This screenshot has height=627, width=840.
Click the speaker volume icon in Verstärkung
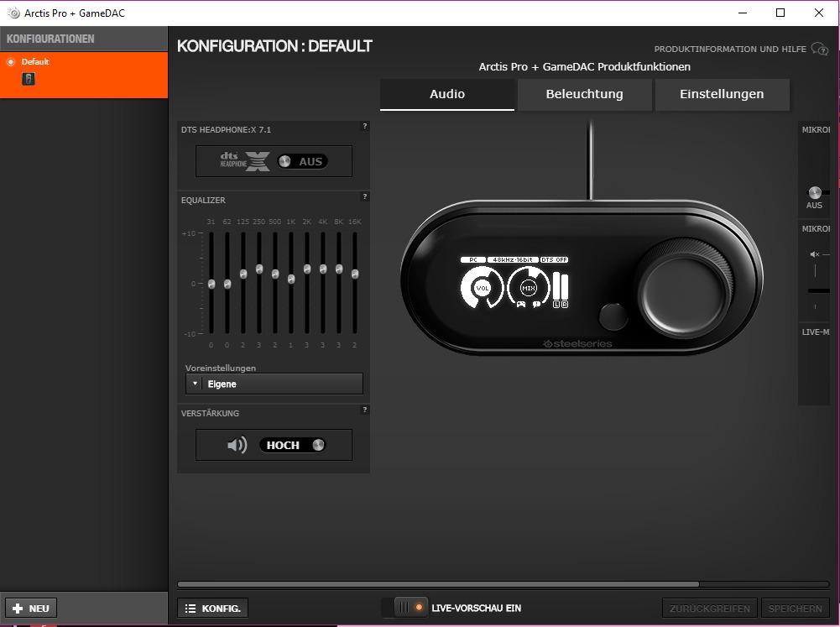click(237, 445)
